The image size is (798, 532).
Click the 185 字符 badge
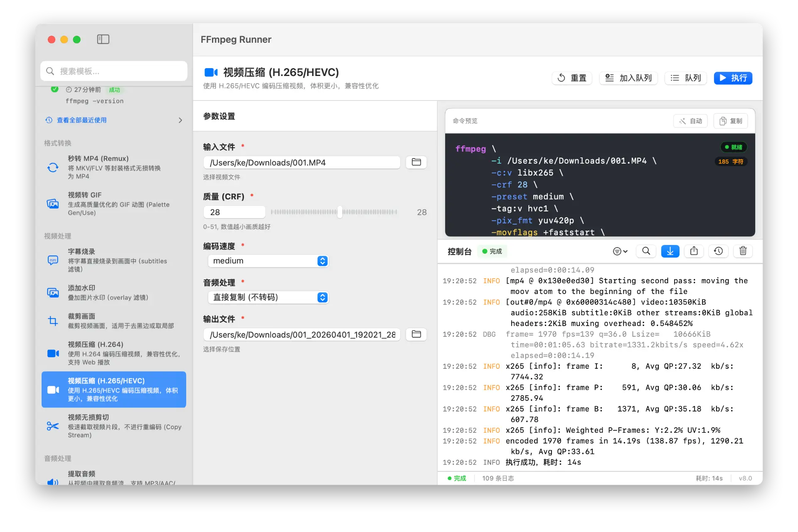[731, 162]
